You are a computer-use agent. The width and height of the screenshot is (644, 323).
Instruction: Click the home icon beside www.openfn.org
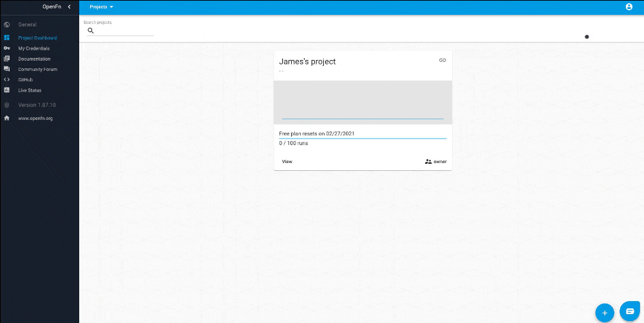pos(6,118)
